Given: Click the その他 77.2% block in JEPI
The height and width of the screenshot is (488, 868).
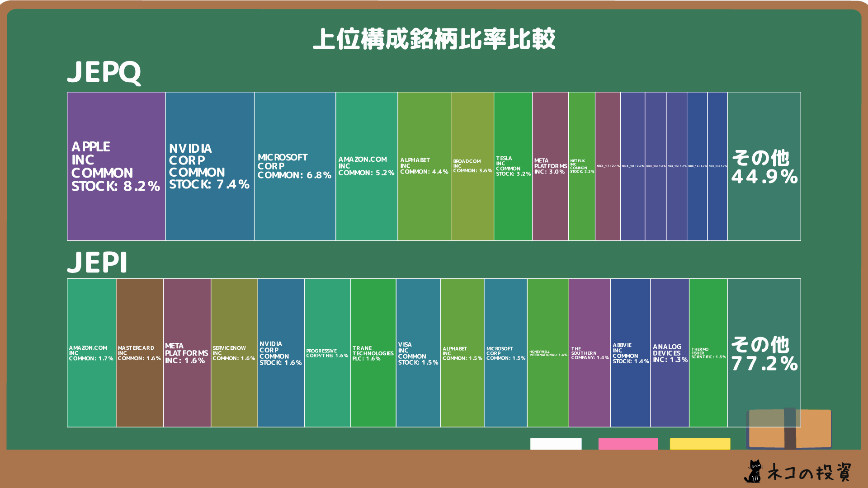Looking at the screenshot, I should coord(764,353).
